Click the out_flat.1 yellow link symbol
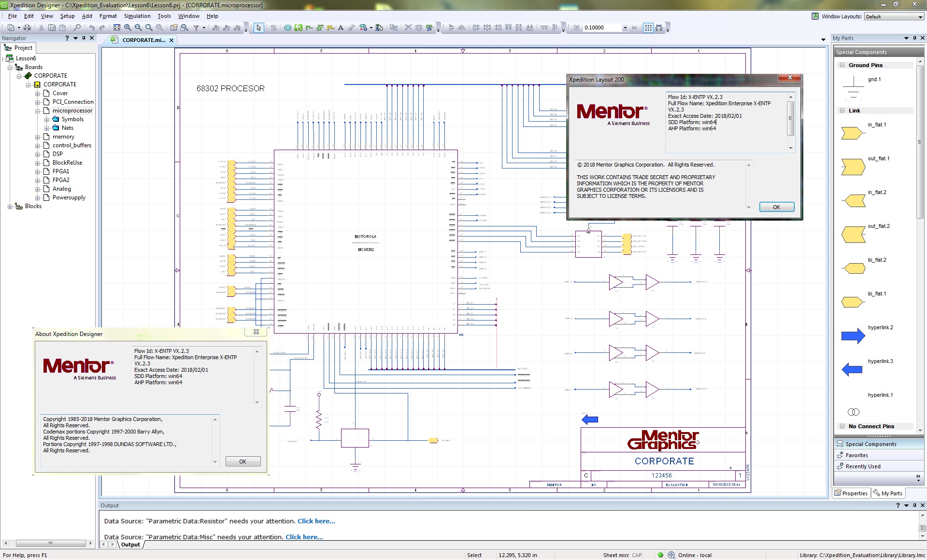 [853, 167]
